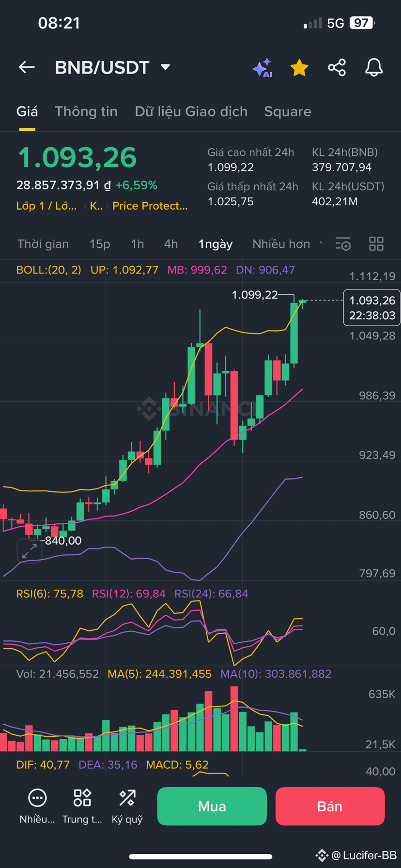Viewport: 401px width, 868px height.
Task: Tap the DIF: 40,77 MACD label
Action: [x=43, y=765]
